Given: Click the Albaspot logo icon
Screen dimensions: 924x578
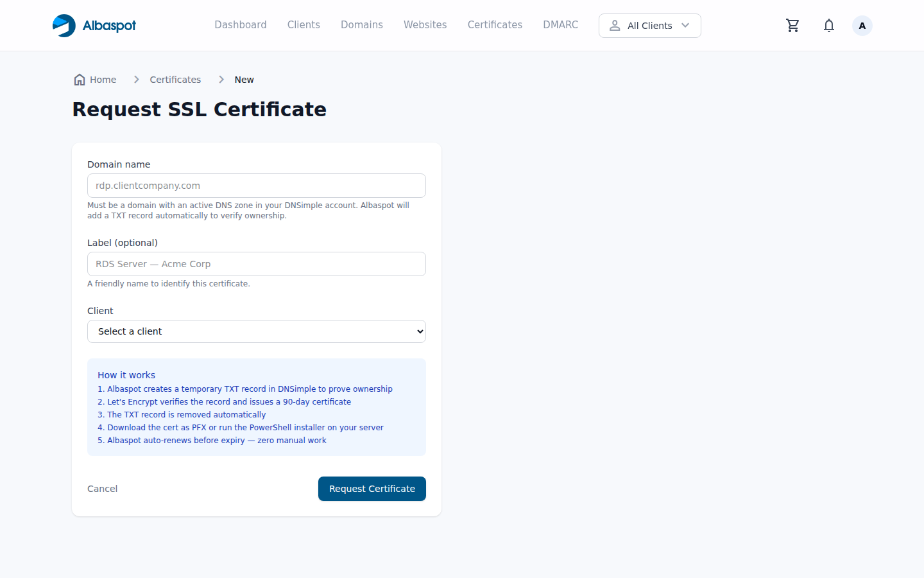Looking at the screenshot, I should (64, 25).
